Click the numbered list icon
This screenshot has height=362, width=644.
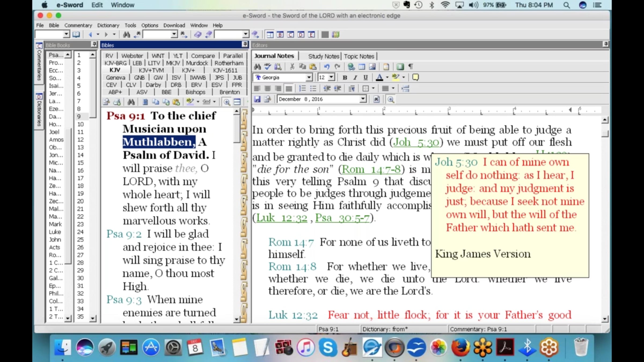tap(302, 88)
